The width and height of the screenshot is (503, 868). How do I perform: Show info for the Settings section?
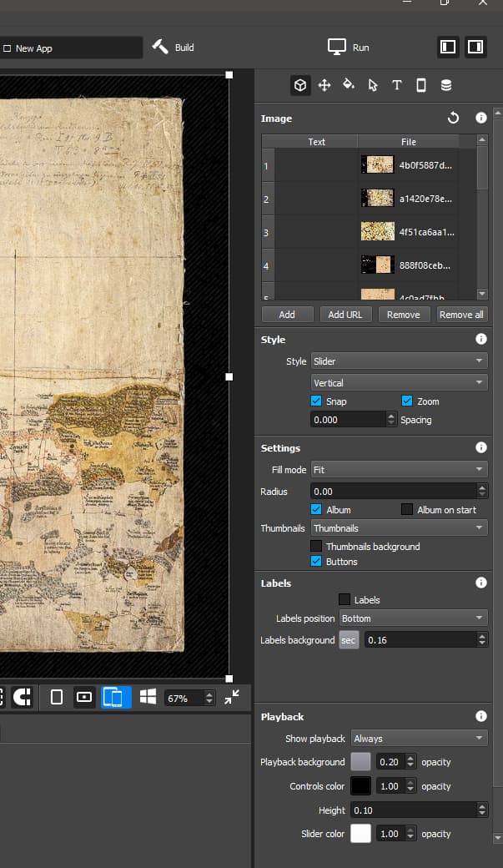(480, 447)
